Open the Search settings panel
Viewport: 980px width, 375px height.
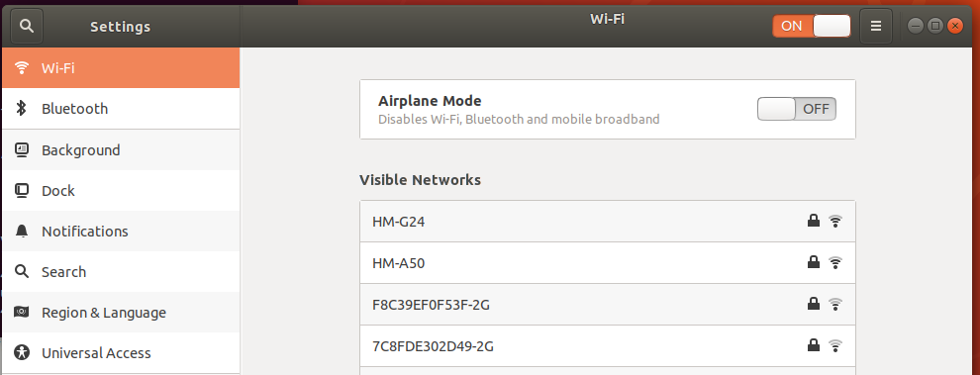click(121, 272)
